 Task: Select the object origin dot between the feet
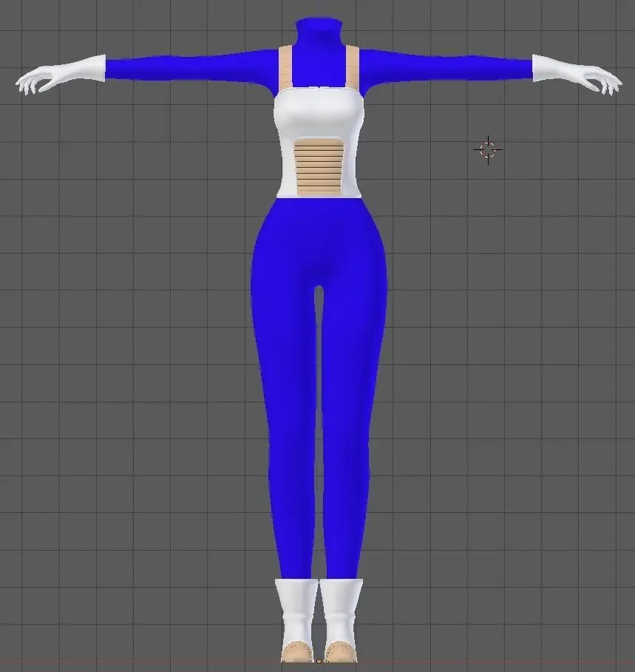pyautogui.click(x=319, y=662)
